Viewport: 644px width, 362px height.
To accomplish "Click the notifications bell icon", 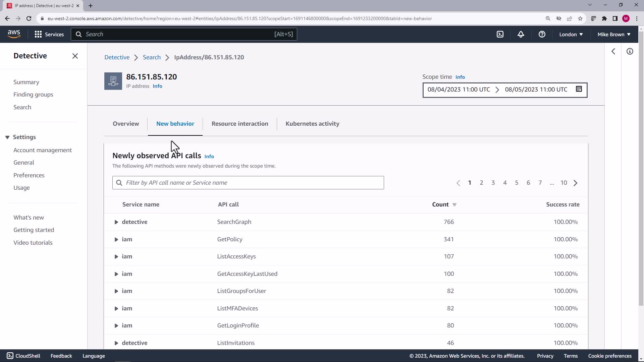I will 521,34.
